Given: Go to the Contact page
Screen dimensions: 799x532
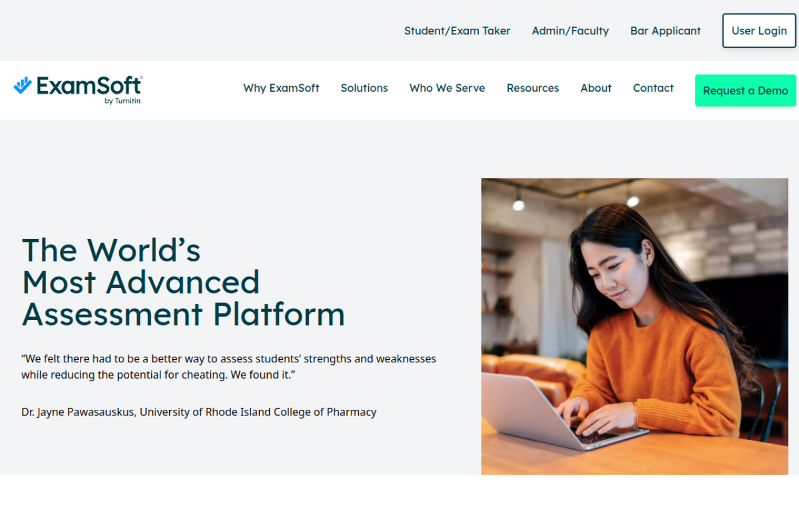Looking at the screenshot, I should tap(653, 88).
